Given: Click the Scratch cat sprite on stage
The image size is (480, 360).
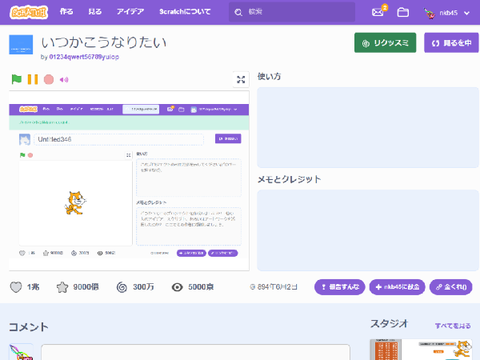Looking at the screenshot, I should [75, 203].
